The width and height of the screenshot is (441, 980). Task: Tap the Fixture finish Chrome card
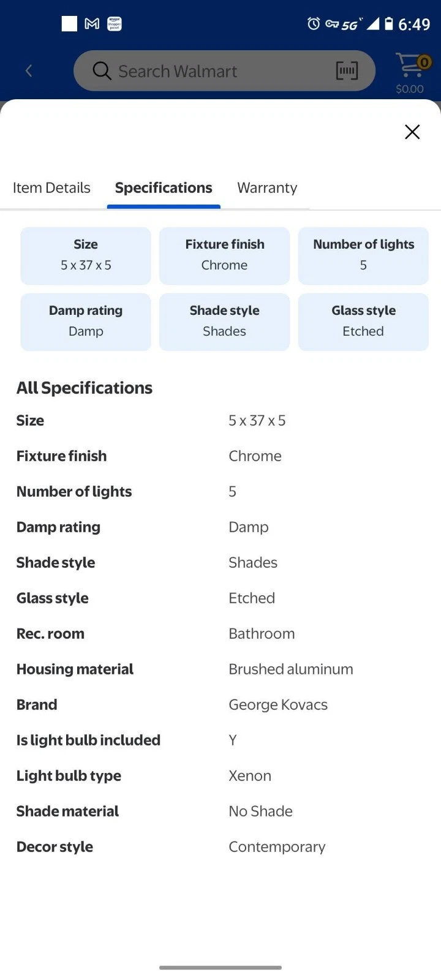click(224, 255)
